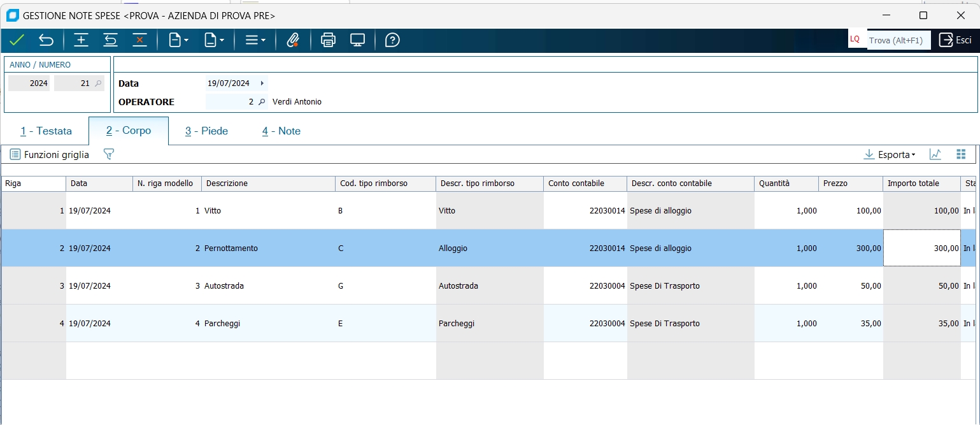The height and width of the screenshot is (425, 980).
Task: Open help via the question mark icon
Action: click(x=392, y=40)
